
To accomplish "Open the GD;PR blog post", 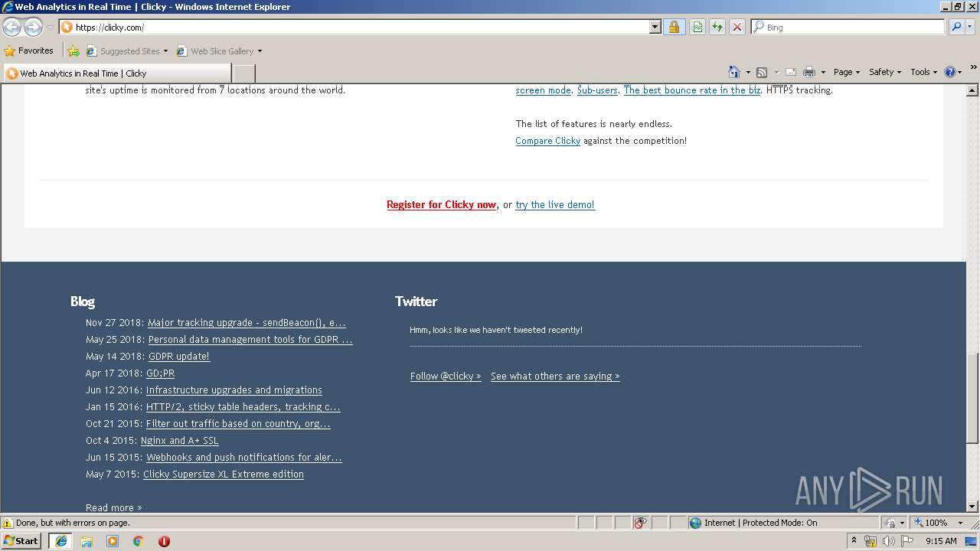I will coord(161,373).
